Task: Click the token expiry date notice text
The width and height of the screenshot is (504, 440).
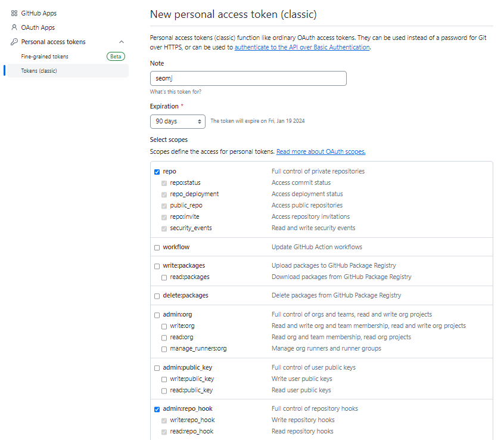Action: (257, 121)
